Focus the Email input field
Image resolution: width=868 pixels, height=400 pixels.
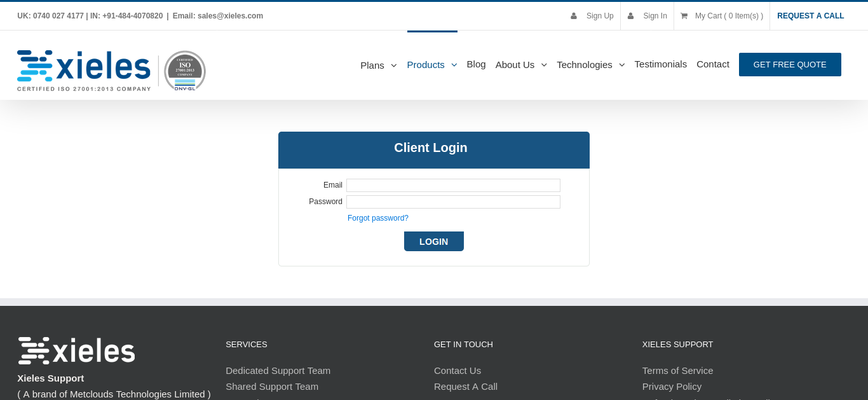tap(453, 186)
